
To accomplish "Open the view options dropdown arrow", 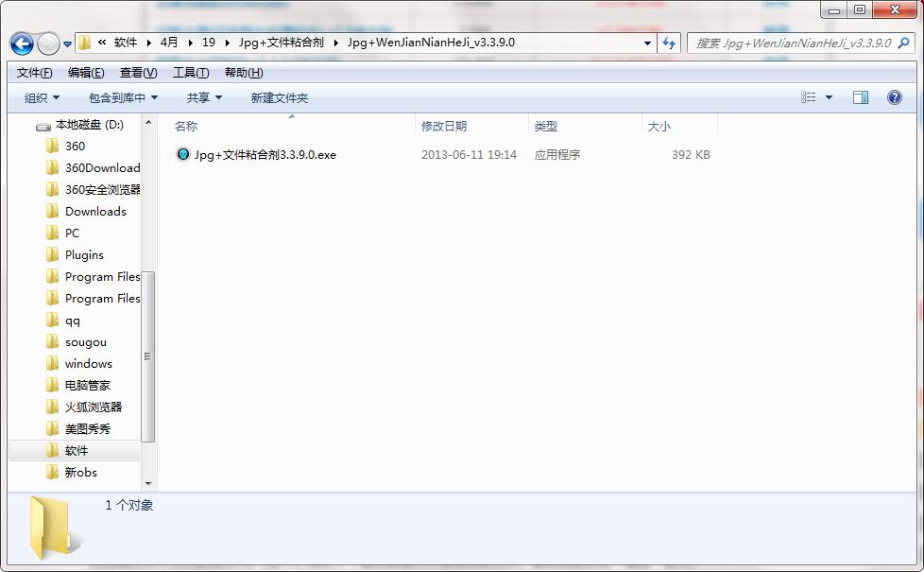I will tap(829, 97).
